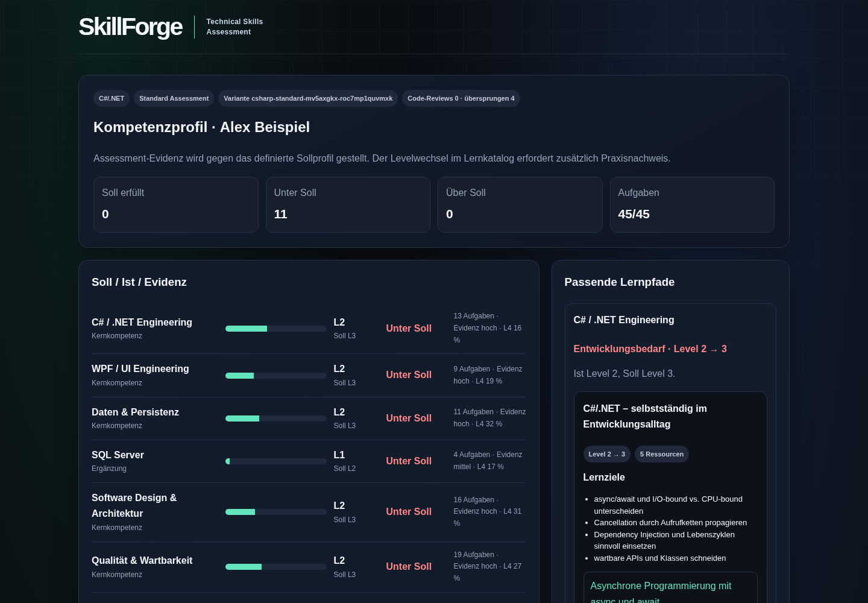
Task: Click the 'Passende Lernpfade' heading
Action: coord(619,282)
